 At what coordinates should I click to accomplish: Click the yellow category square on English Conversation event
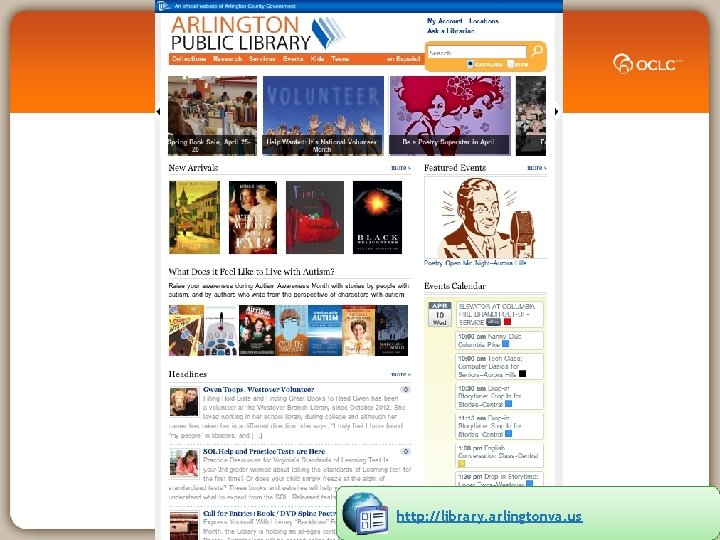click(x=461, y=464)
